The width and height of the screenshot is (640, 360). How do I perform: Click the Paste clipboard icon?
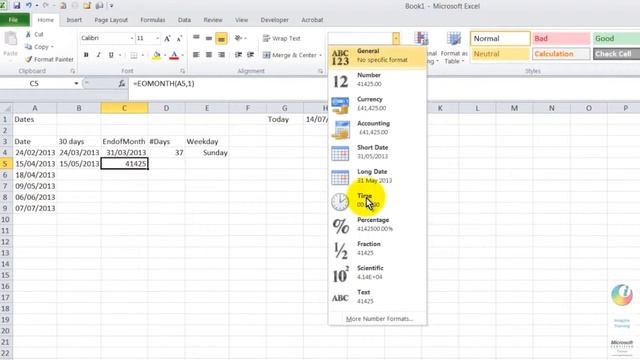(11, 39)
